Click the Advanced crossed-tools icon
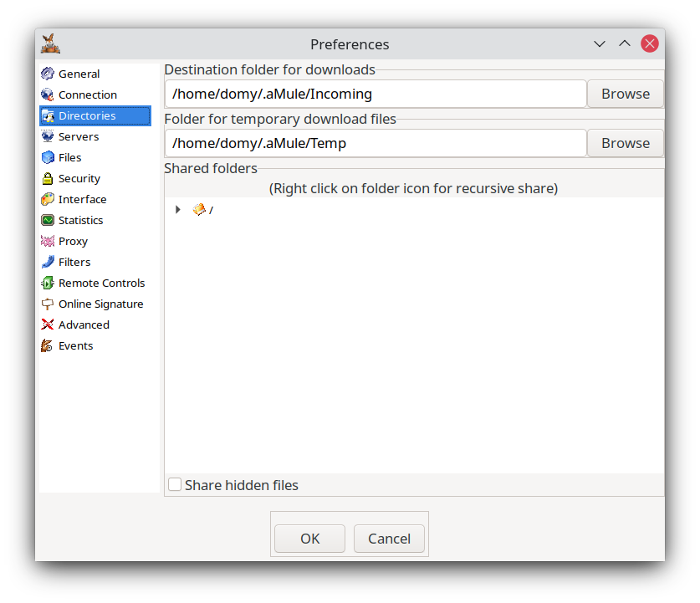This screenshot has width=700, height=603. [x=48, y=324]
